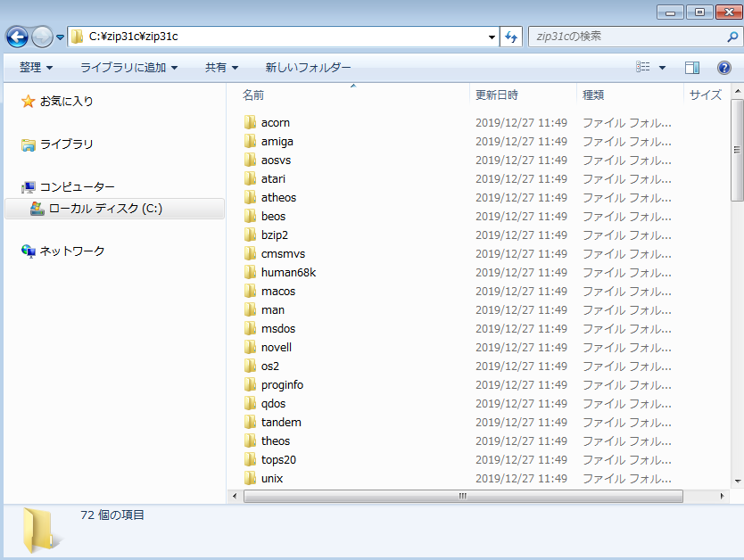Expand the view options dropdown arrow
This screenshot has height=560, width=744.
(x=663, y=68)
